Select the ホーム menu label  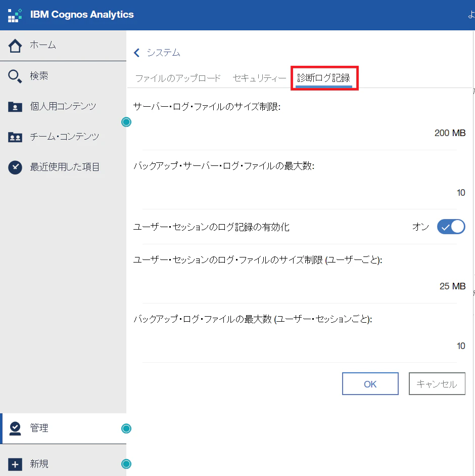[43, 45]
